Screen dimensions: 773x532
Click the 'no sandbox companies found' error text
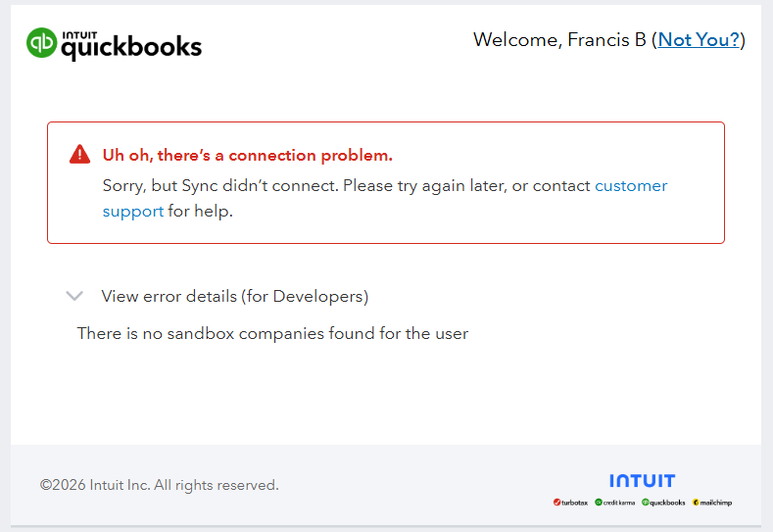click(x=272, y=333)
